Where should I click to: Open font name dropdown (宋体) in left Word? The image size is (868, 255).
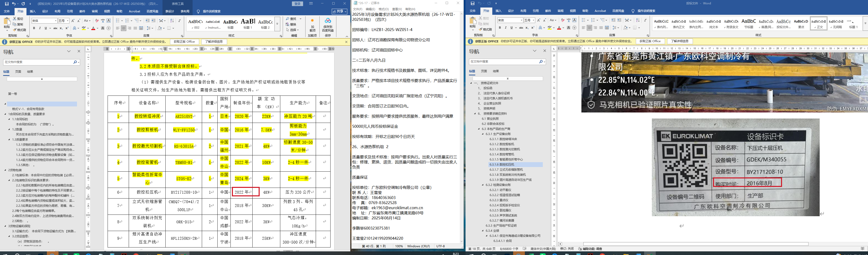(x=55, y=21)
